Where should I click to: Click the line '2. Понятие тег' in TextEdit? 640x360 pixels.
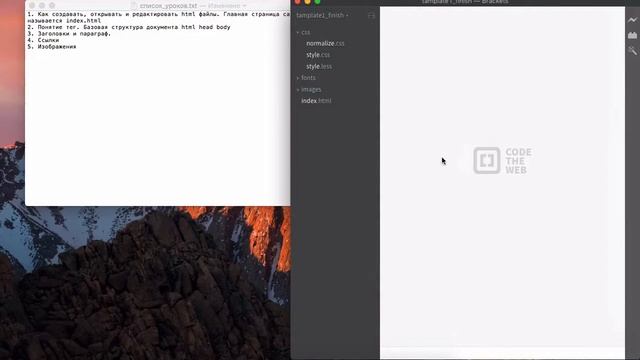coord(129,27)
